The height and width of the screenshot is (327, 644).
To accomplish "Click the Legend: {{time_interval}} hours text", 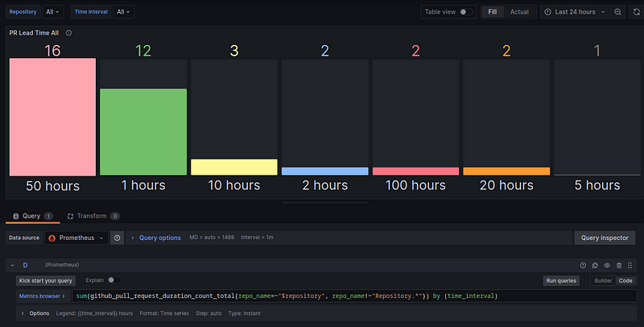I will [94, 313].
